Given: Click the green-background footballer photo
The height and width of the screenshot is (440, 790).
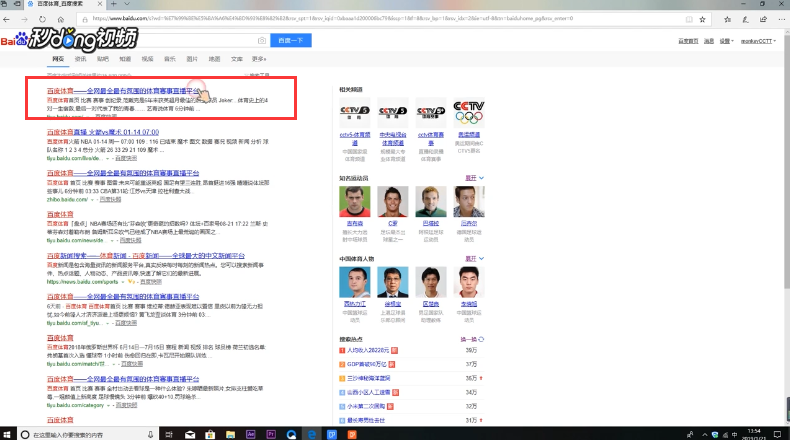Looking at the screenshot, I should [x=431, y=202].
